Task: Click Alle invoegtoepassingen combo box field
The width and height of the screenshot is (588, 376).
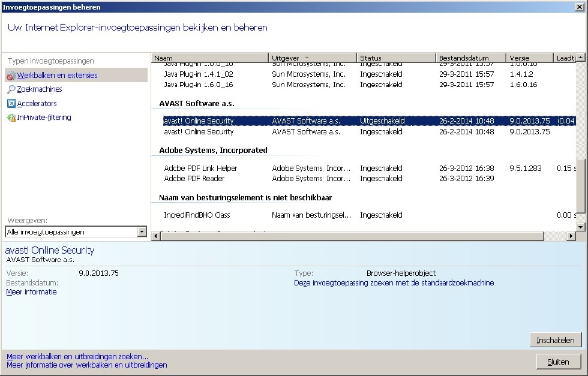Action: pyautogui.click(x=76, y=231)
